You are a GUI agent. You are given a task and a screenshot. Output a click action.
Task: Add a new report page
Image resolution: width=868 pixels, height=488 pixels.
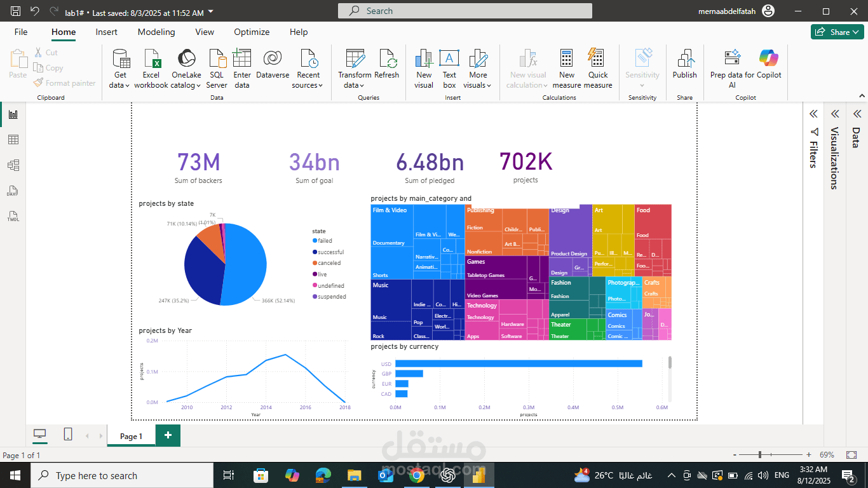coord(168,435)
